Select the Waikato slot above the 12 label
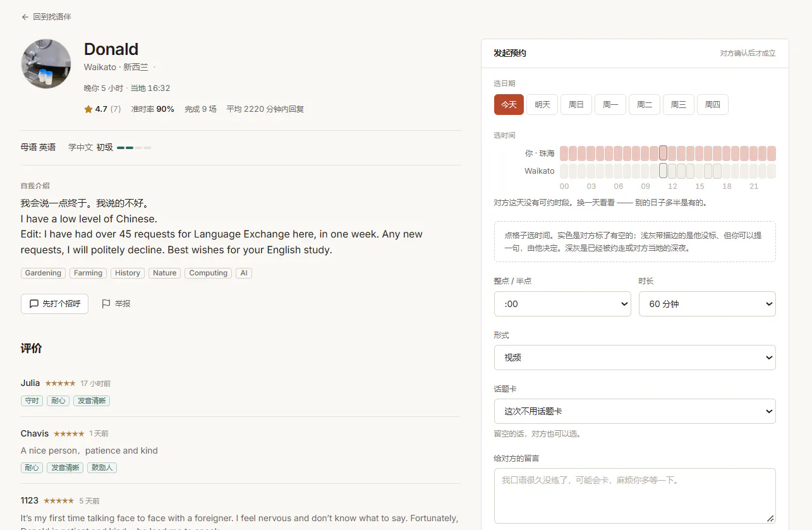The height and width of the screenshot is (530, 812). click(x=672, y=171)
